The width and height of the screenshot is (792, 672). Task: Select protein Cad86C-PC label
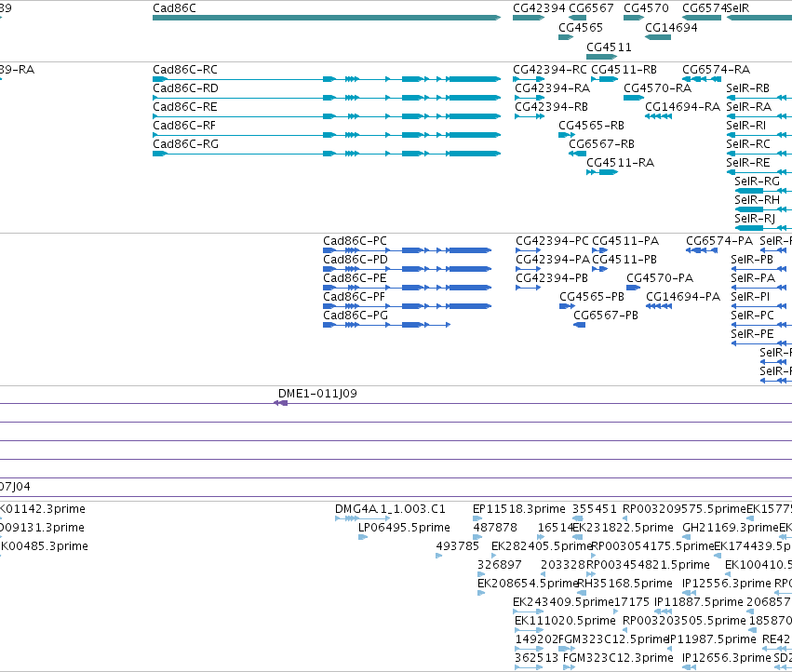point(356,240)
